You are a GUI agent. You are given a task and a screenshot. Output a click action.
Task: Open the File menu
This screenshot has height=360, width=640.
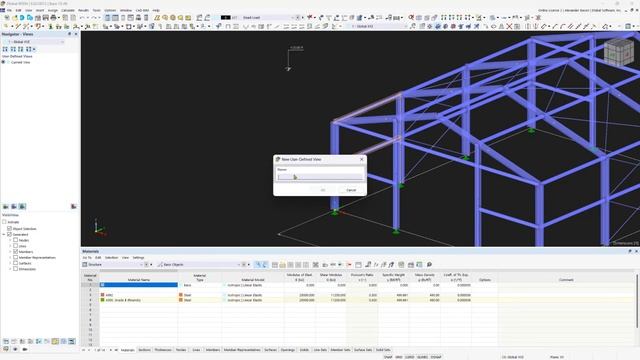click(x=9, y=10)
